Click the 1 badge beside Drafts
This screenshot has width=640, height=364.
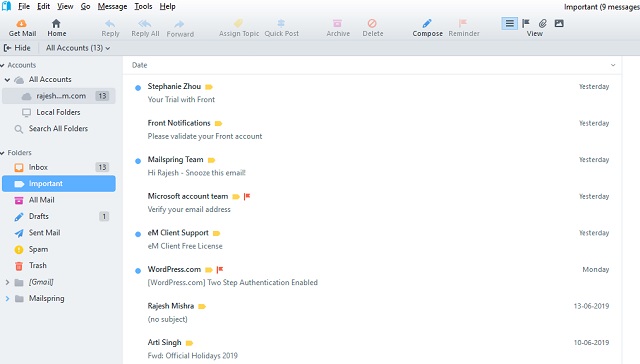pyautogui.click(x=104, y=216)
